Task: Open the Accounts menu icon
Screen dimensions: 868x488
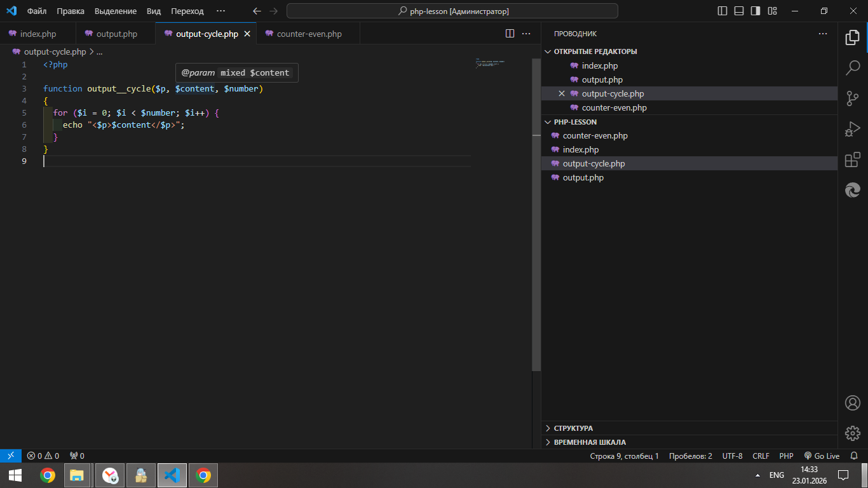Action: pyautogui.click(x=853, y=403)
